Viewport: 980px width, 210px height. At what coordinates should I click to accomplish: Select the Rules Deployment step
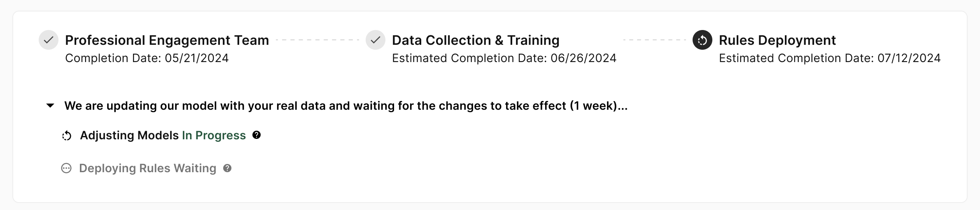pos(777,40)
